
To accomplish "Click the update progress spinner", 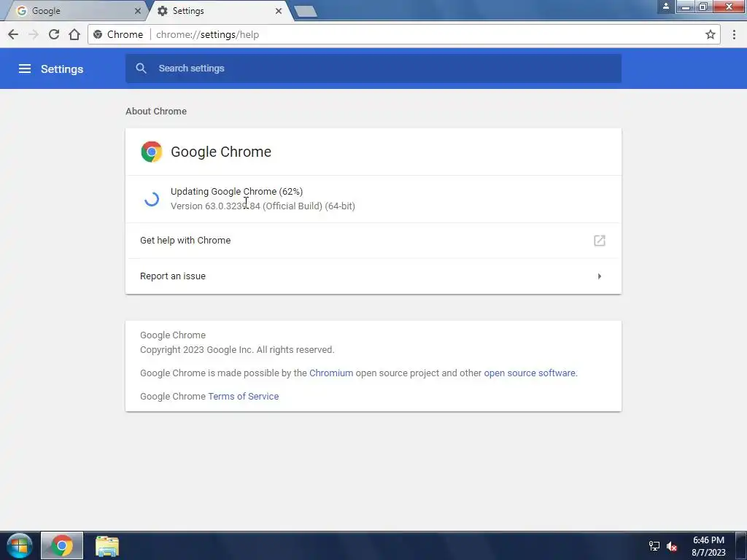I will (152, 198).
